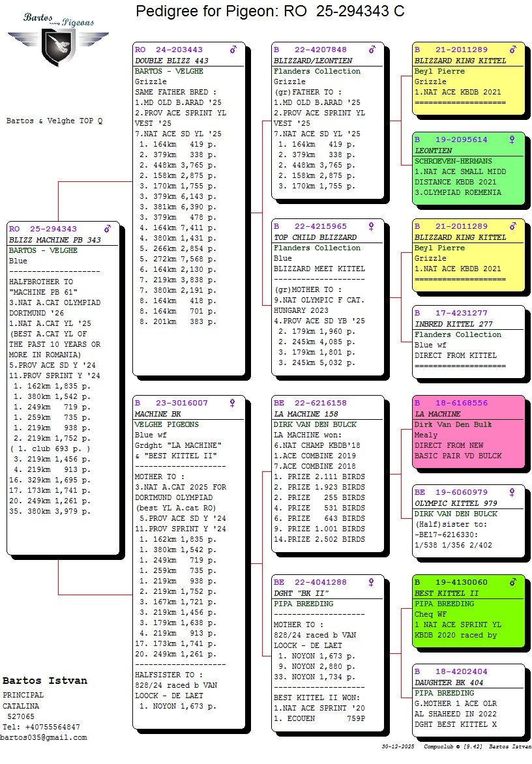Viewport: 532px width, 764px height.
Task: Click the male symbol beside RO 25-294343
Action: click(x=108, y=229)
